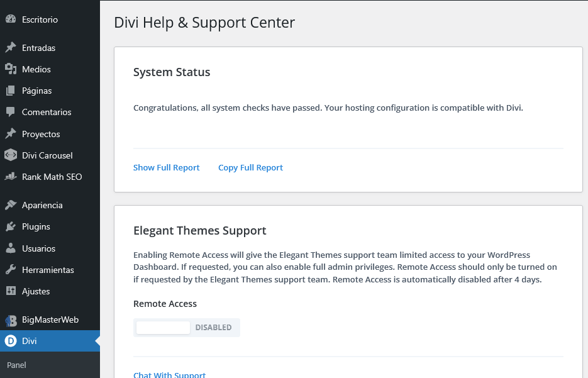Open the Proyectos menu item

point(41,134)
